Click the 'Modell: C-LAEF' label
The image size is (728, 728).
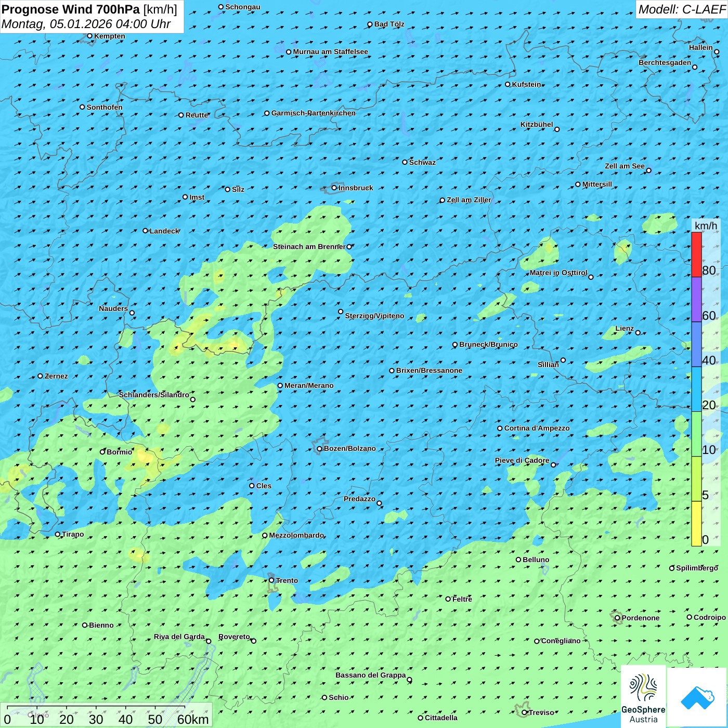tap(682, 9)
